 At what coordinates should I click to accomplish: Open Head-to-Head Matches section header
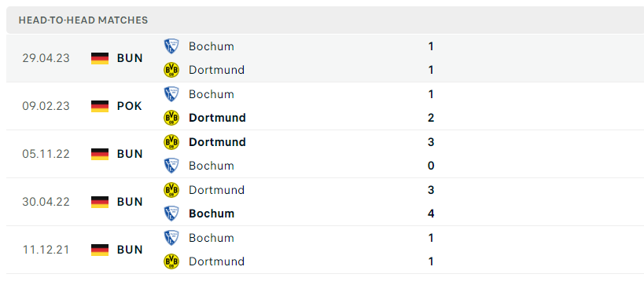point(83,20)
